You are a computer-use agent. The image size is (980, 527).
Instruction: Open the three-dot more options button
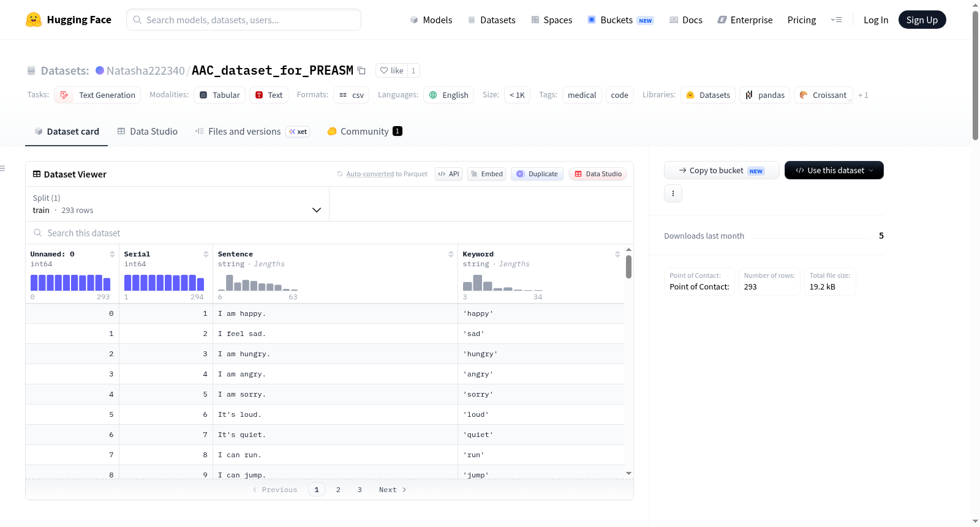(x=673, y=193)
